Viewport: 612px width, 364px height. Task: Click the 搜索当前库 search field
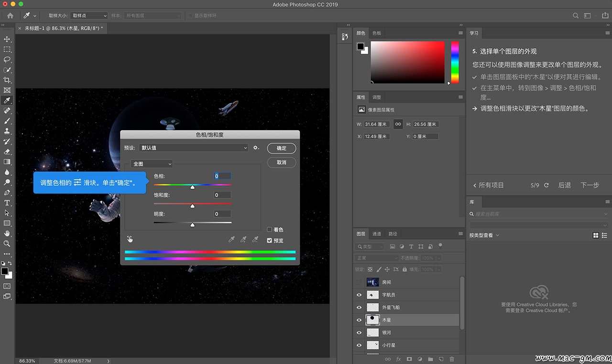tap(539, 214)
